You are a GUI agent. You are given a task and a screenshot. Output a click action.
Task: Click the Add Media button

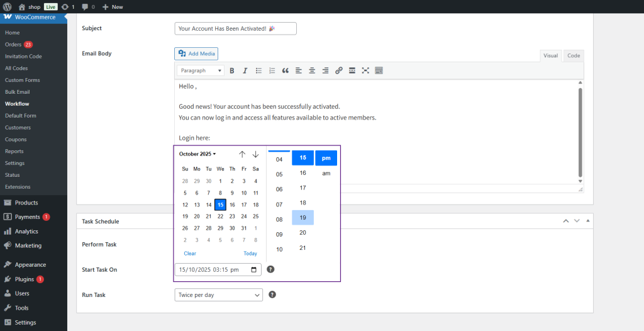[196, 53]
